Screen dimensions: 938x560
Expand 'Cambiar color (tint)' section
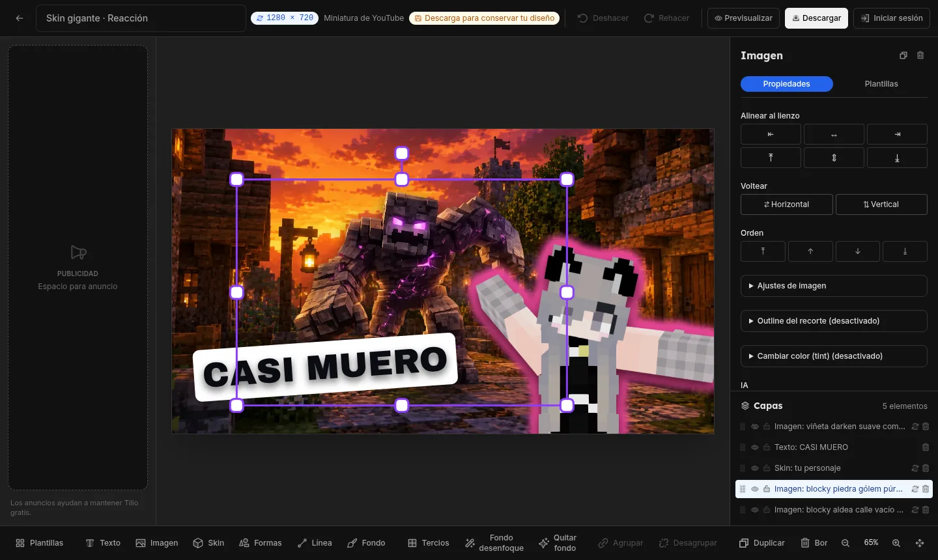834,356
